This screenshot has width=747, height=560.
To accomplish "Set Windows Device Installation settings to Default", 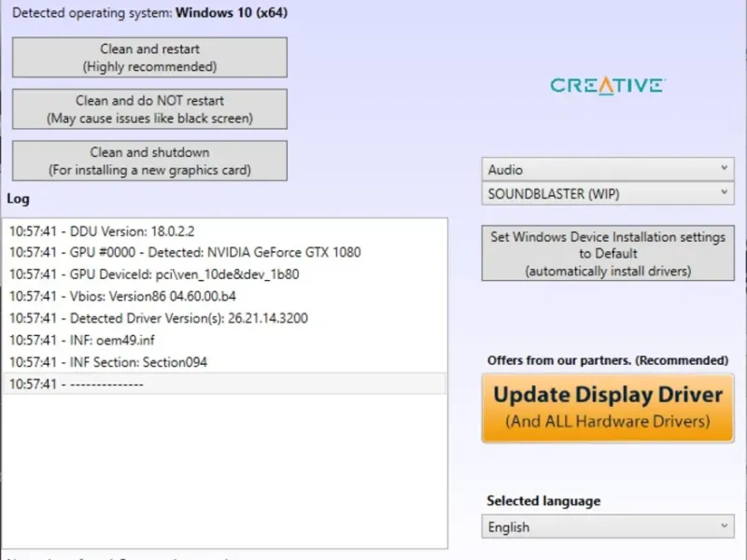I will [608, 253].
